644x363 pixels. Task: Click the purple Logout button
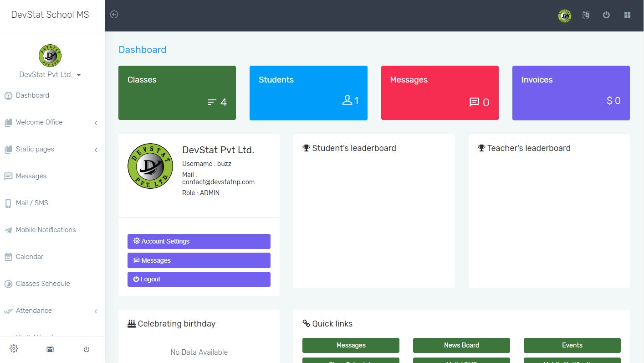[199, 279]
